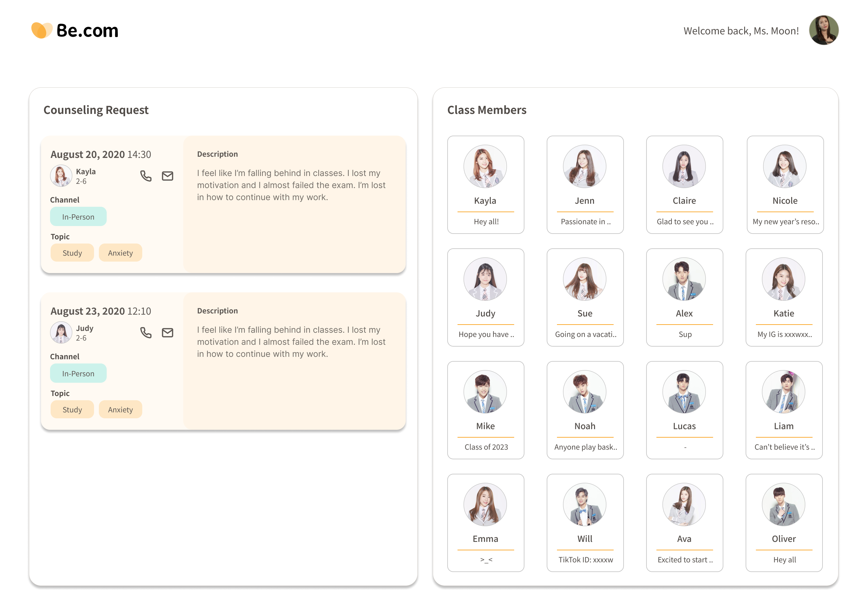Open Oliver's class member card
The height and width of the screenshot is (613, 868).
(x=784, y=523)
